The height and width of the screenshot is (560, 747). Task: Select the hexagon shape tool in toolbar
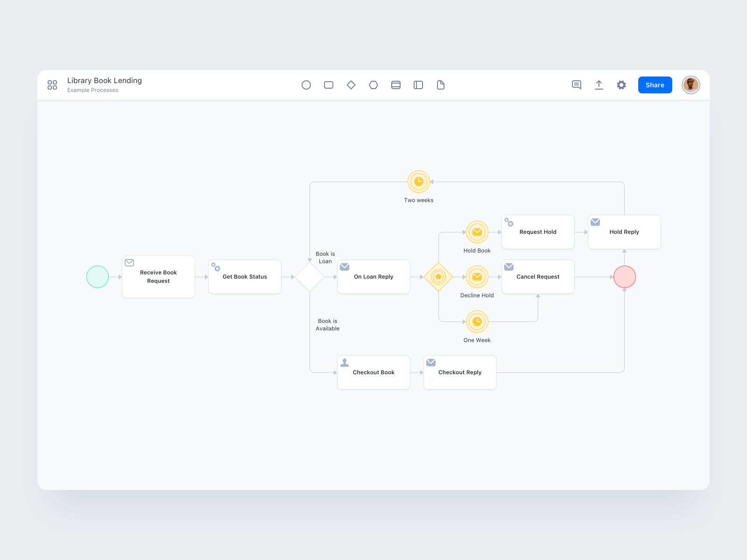373,85
